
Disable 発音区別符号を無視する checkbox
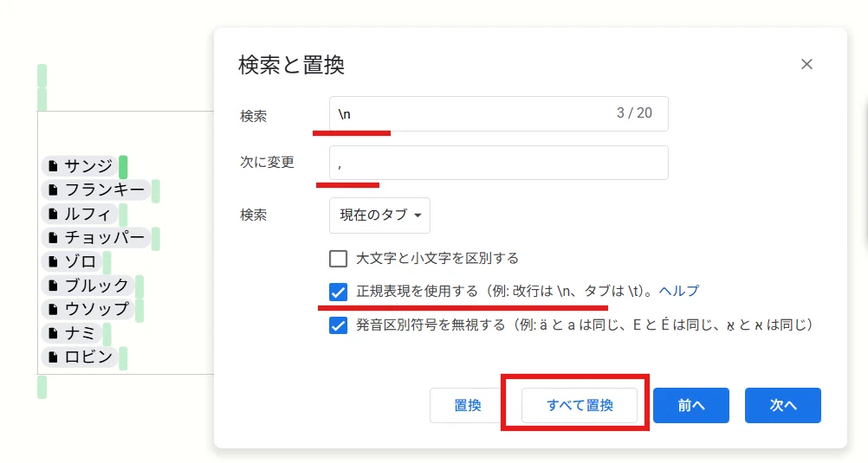pos(338,325)
